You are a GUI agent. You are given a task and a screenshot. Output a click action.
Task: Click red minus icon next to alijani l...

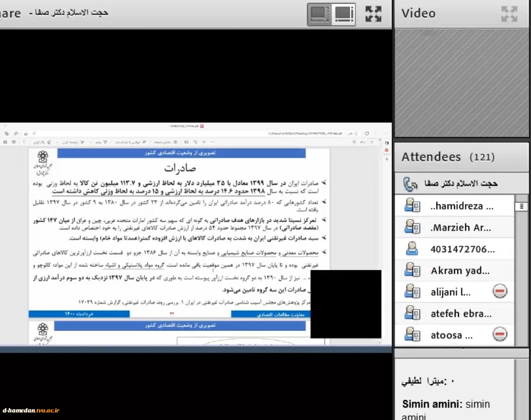[x=500, y=292]
